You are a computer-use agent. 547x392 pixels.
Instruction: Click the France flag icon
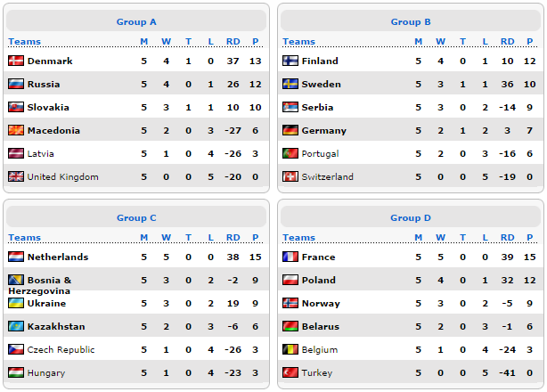290,257
